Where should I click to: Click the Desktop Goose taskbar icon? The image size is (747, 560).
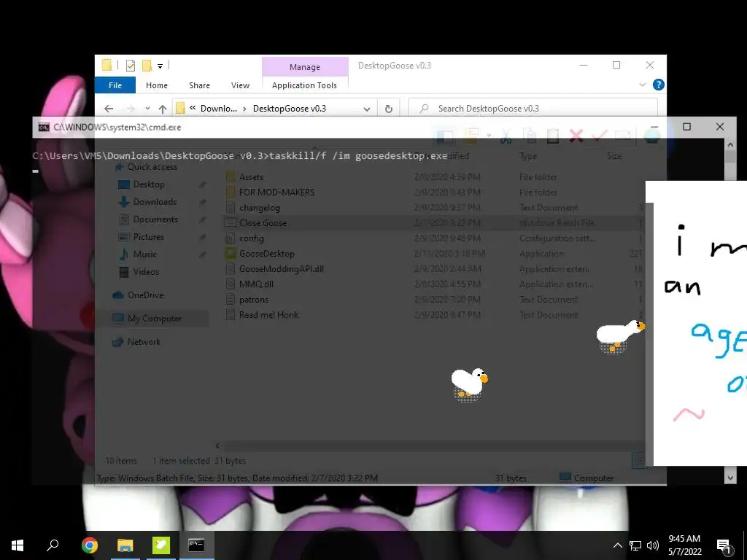click(x=161, y=545)
